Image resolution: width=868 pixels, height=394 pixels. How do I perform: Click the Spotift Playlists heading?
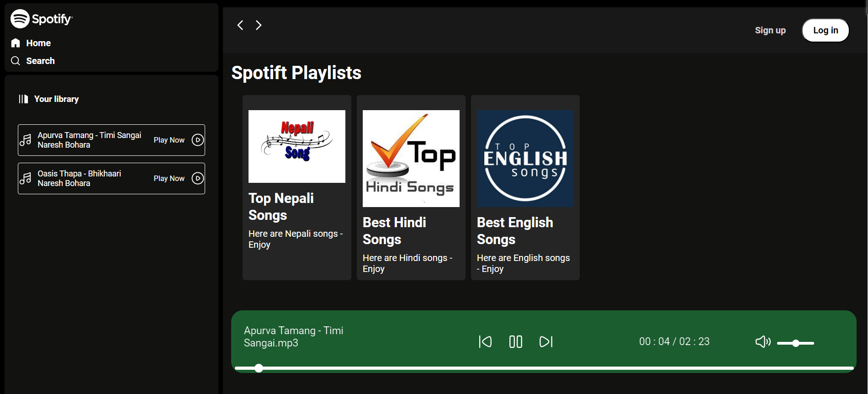click(x=296, y=73)
